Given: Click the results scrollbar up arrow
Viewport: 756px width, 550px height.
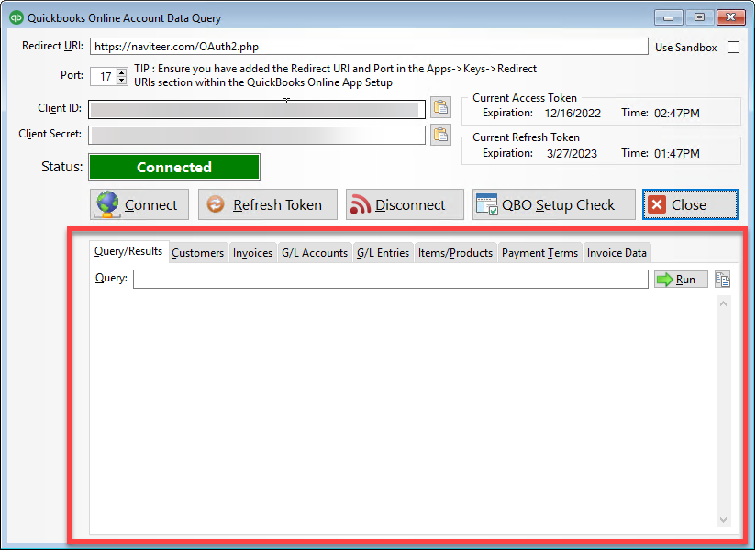Looking at the screenshot, I should pos(723,303).
